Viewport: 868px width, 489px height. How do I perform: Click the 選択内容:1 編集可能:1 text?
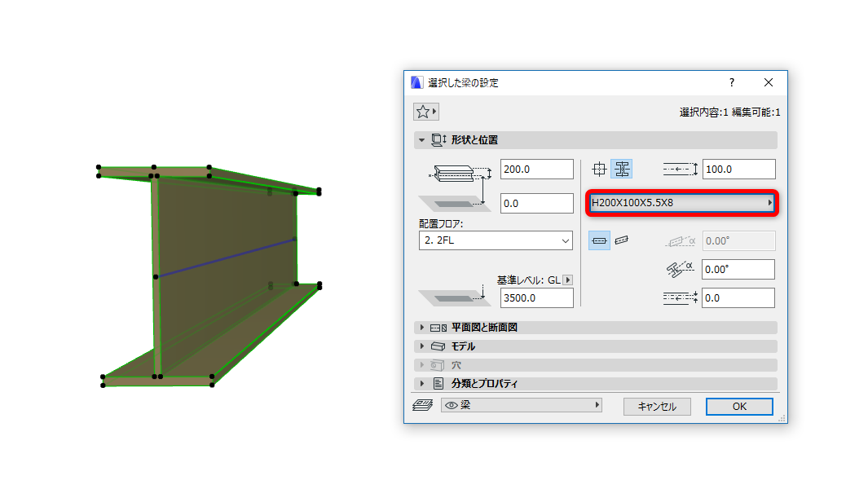[x=729, y=112]
